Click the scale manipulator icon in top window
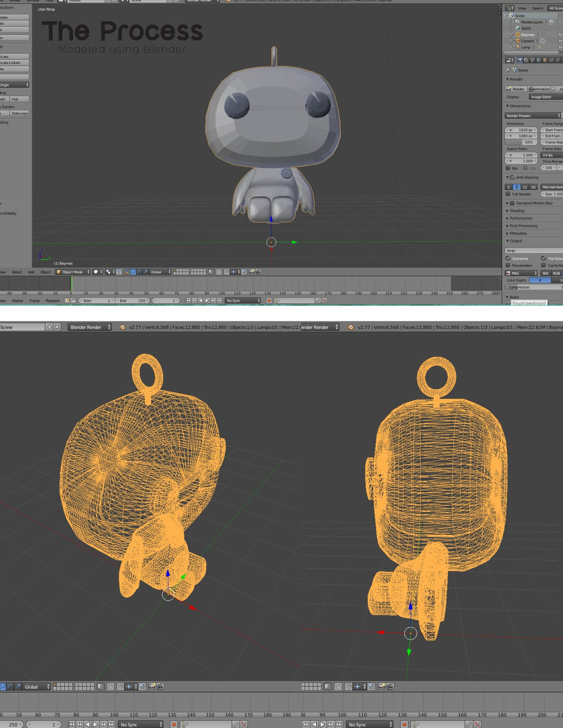Viewport: 563px width, 728px height. 146,272
